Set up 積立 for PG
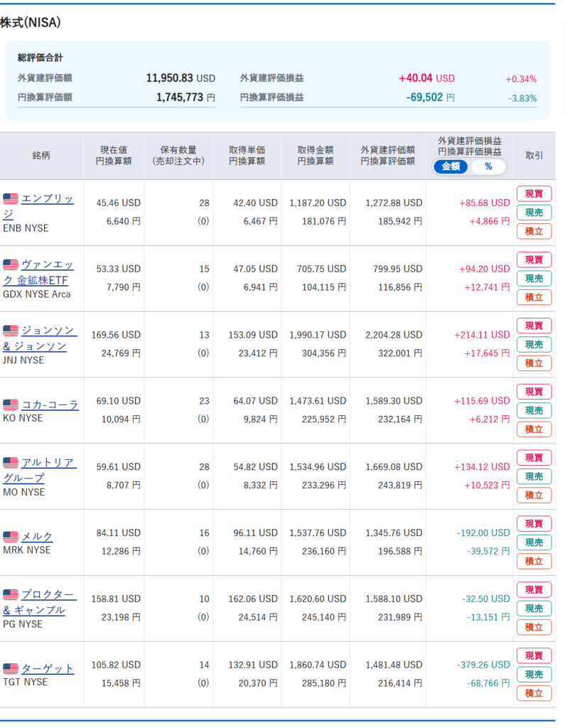565x728 pixels. coord(534,627)
